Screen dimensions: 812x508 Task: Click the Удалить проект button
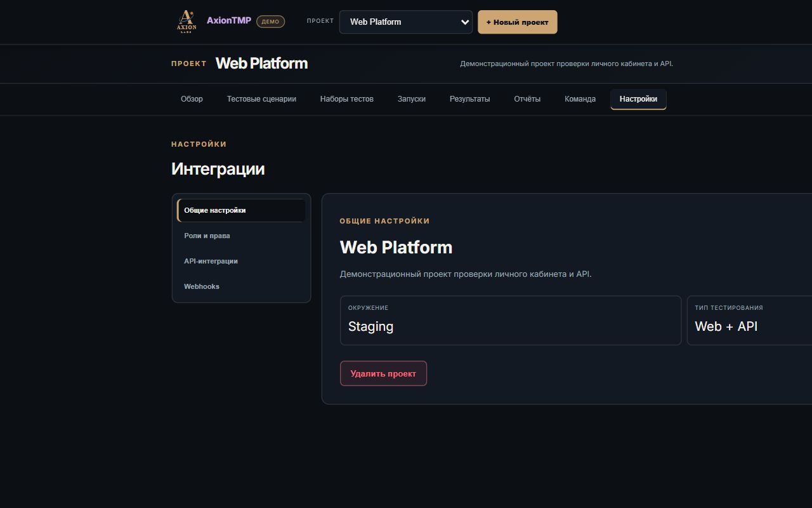(x=383, y=373)
